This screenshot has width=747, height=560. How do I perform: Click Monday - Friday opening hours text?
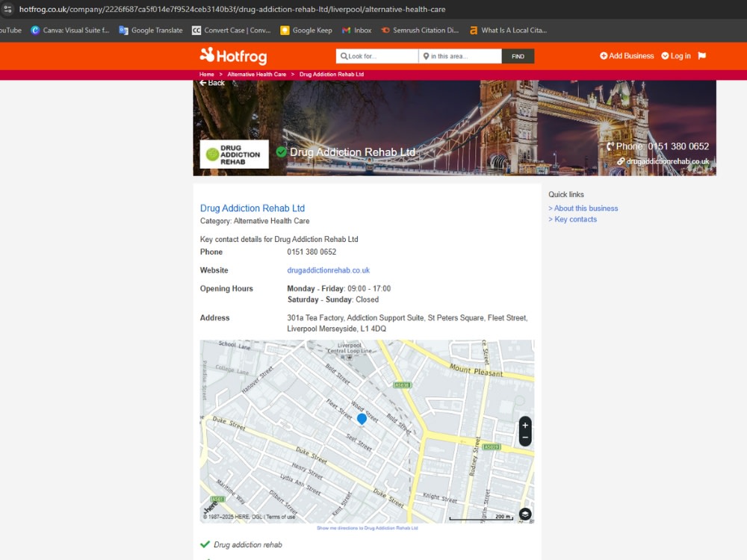[338, 288]
